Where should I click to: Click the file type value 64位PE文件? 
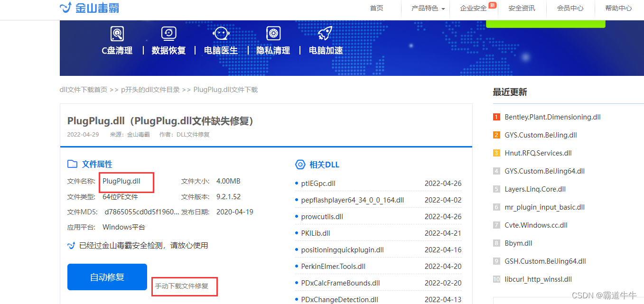[x=120, y=197]
